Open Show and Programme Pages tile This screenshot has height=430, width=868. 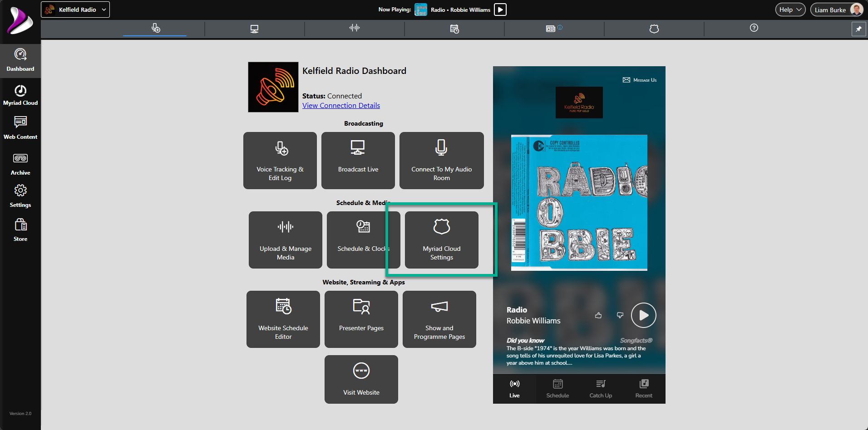coord(439,319)
